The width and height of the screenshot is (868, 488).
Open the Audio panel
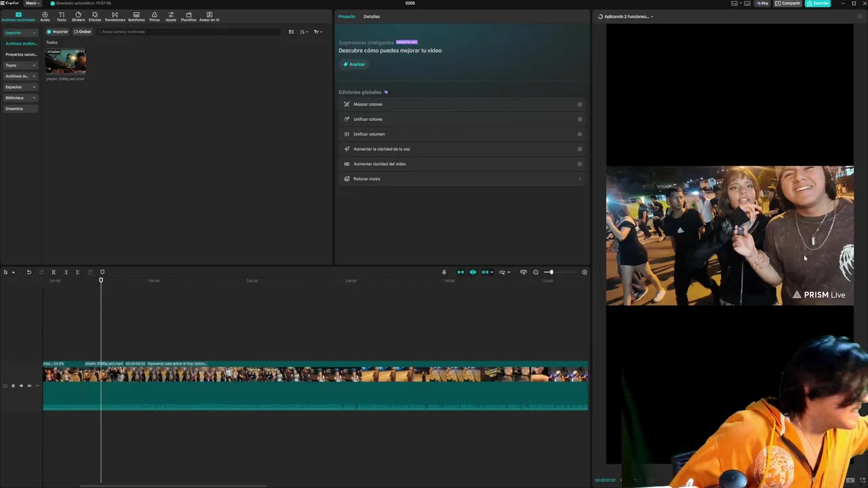point(45,16)
